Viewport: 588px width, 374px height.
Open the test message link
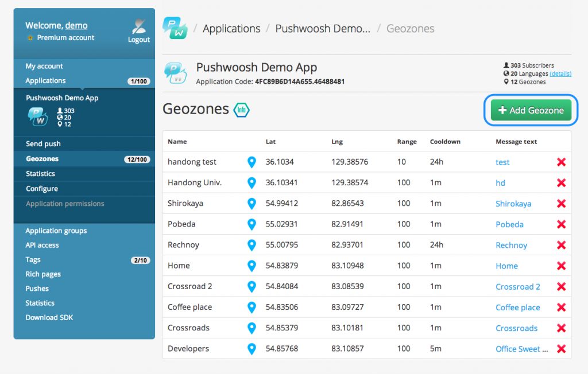pos(502,162)
